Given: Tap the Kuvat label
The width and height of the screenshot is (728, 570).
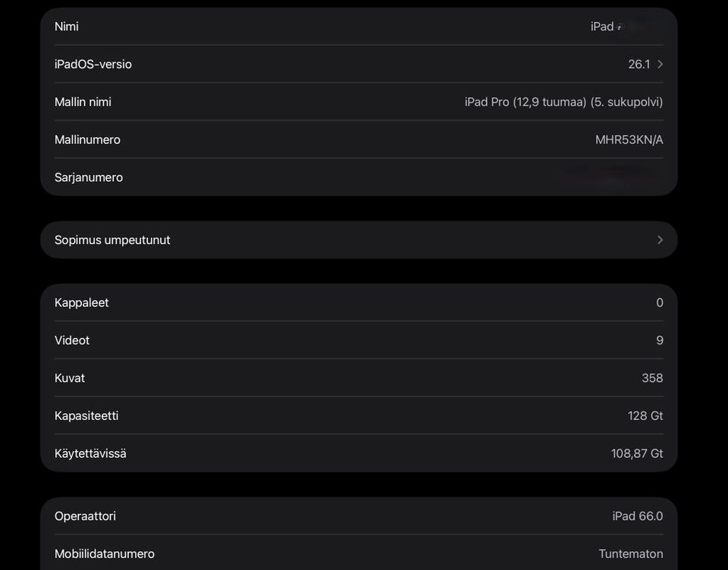Looking at the screenshot, I should click(70, 378).
